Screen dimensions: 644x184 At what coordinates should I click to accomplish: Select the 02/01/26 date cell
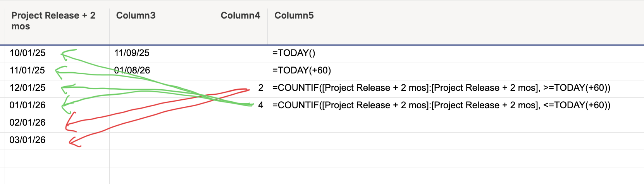(x=28, y=123)
